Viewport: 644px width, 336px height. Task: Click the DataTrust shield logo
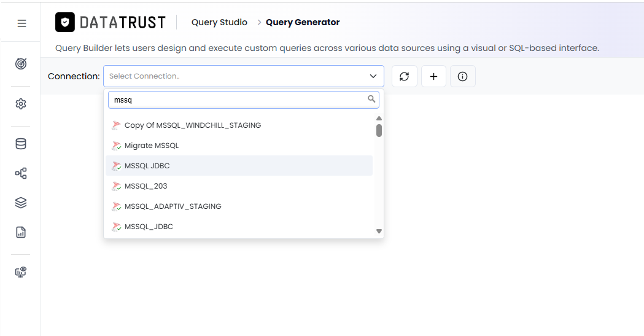(65, 22)
